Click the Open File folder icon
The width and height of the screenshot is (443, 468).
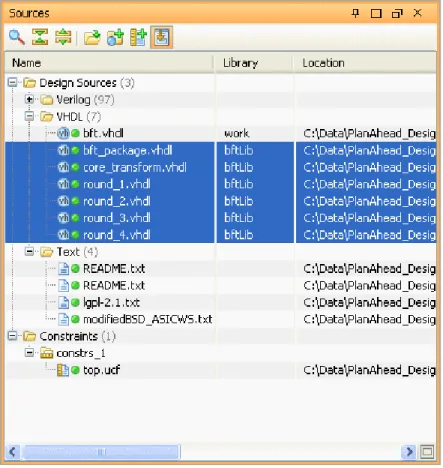pyautogui.click(x=92, y=37)
